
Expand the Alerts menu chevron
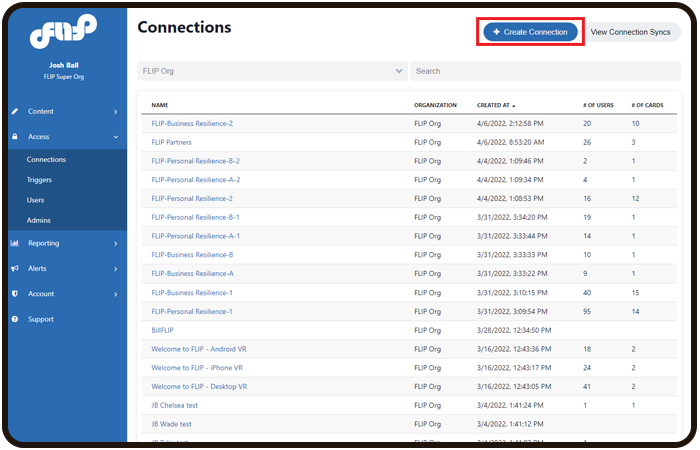coord(116,269)
